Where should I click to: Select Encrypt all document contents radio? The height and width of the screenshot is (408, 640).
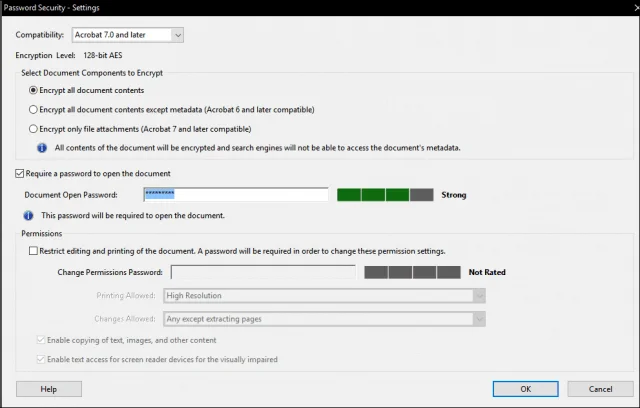coord(33,90)
